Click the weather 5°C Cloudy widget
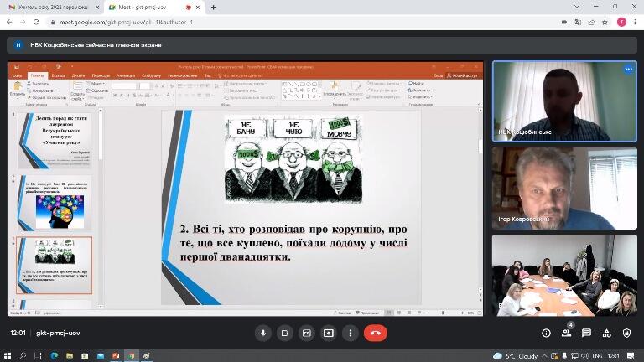Screen dimensions: 644x362 (515, 356)
